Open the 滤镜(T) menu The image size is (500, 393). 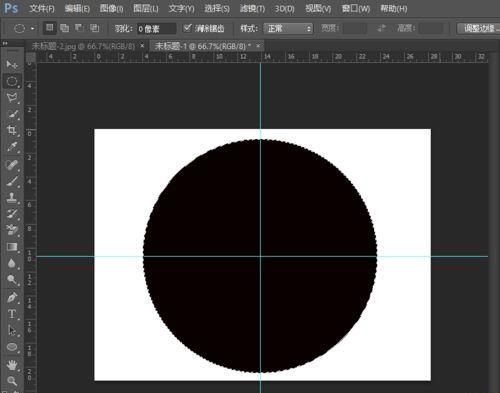click(252, 8)
